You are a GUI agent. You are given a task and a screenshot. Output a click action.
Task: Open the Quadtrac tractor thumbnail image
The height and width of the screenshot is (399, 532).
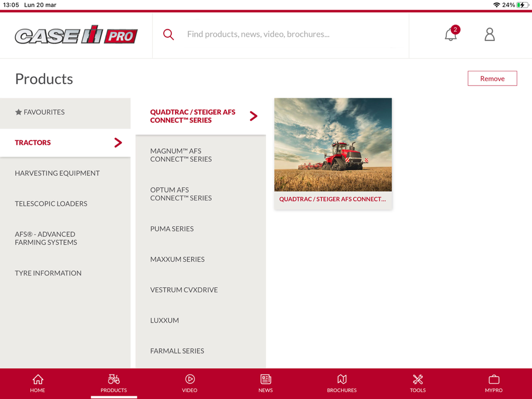click(333, 145)
